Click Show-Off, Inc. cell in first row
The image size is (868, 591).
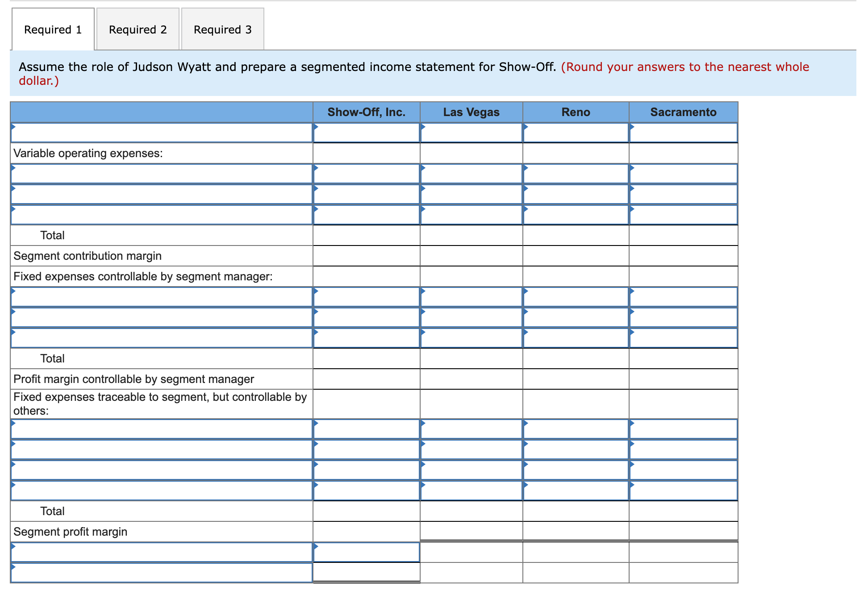click(x=367, y=133)
